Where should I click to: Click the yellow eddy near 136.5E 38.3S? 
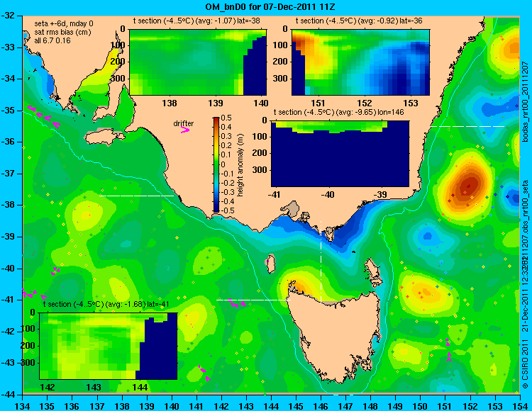(87, 215)
